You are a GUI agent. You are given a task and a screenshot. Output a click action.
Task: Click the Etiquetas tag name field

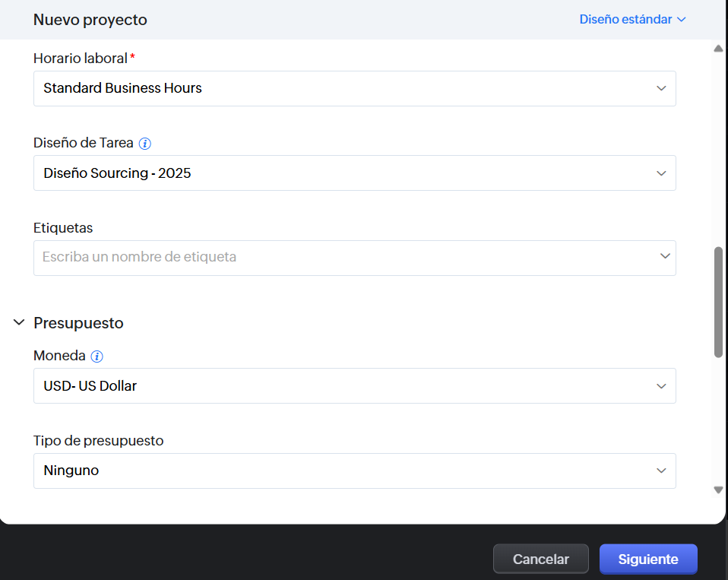[334, 258]
